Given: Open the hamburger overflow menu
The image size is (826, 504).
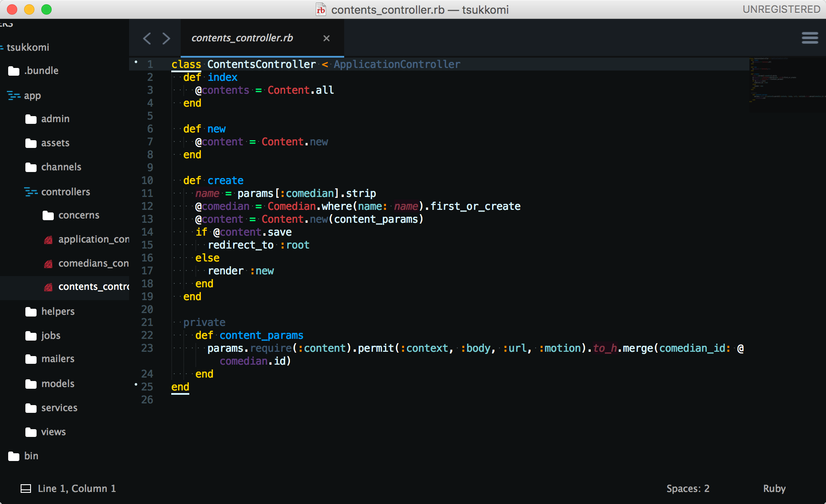Looking at the screenshot, I should pos(810,38).
